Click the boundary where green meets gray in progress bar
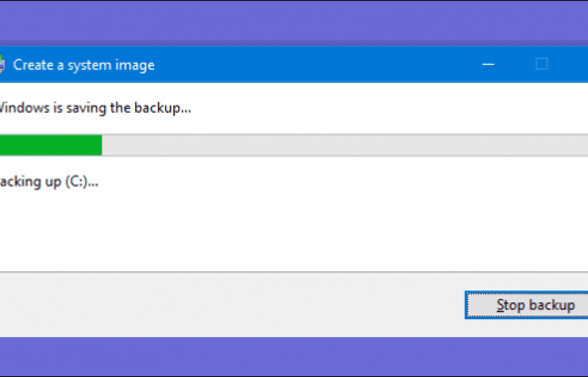The image size is (588, 377). pos(102,145)
